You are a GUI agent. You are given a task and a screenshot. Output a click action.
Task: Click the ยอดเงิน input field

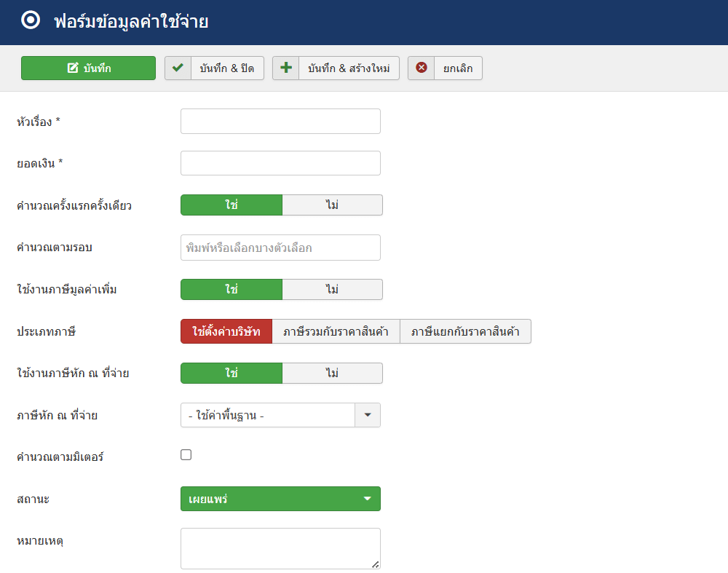point(280,163)
